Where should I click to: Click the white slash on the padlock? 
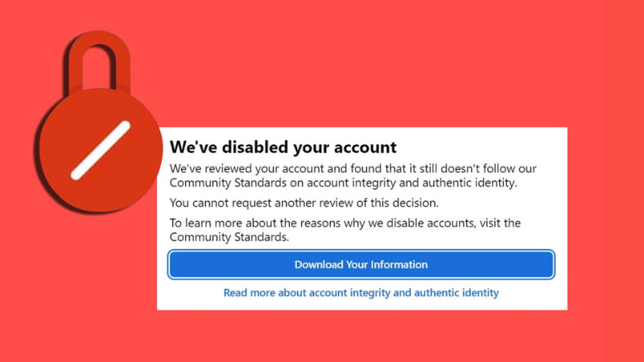click(100, 150)
